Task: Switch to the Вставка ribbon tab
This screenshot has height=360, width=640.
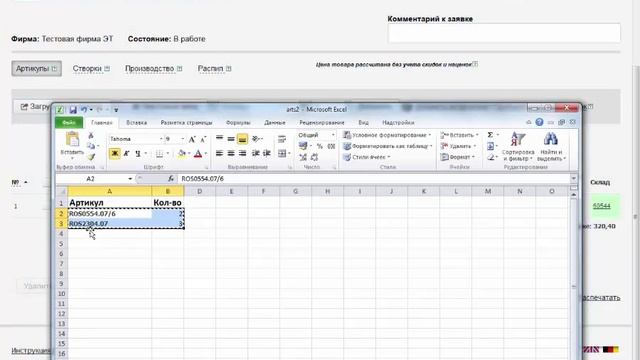Action: [136, 122]
